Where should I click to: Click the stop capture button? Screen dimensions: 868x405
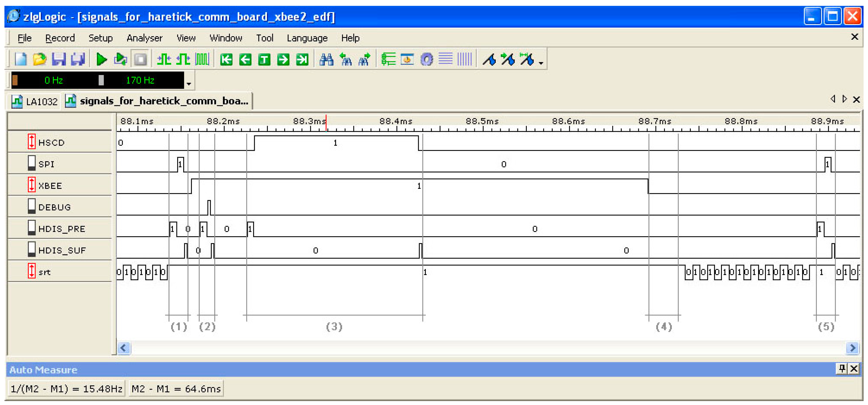pyautogui.click(x=140, y=60)
